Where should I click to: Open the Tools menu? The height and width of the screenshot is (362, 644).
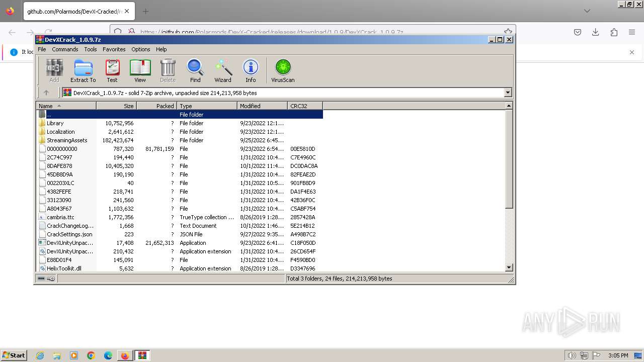tap(91, 49)
